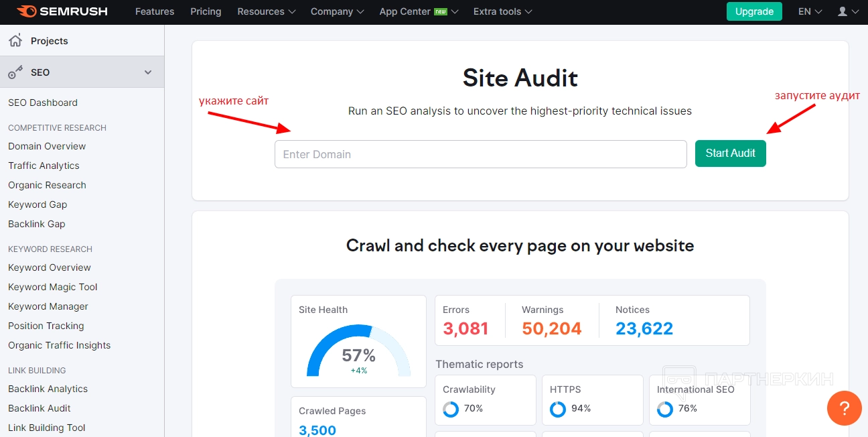Focus the Enter Domain input field
This screenshot has height=437, width=868.
click(480, 154)
